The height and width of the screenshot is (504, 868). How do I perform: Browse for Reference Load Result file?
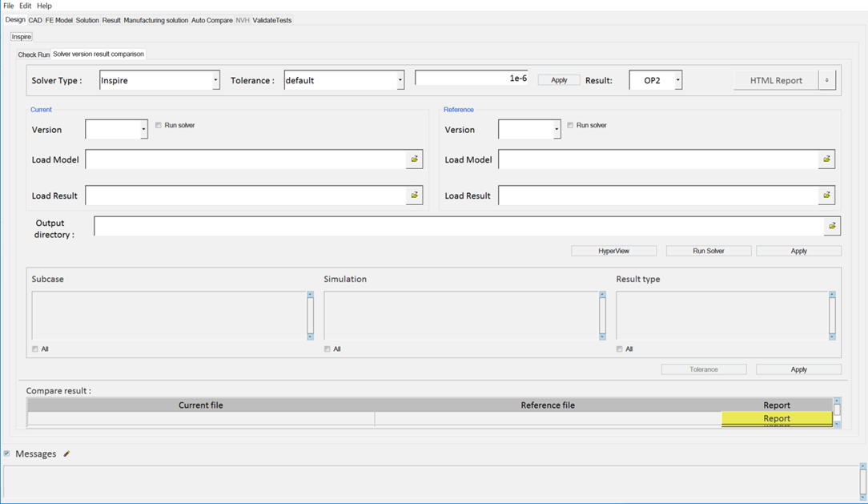(x=826, y=196)
